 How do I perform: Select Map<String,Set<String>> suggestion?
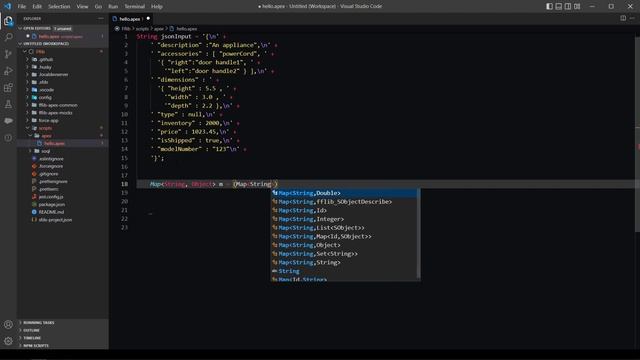344,254
